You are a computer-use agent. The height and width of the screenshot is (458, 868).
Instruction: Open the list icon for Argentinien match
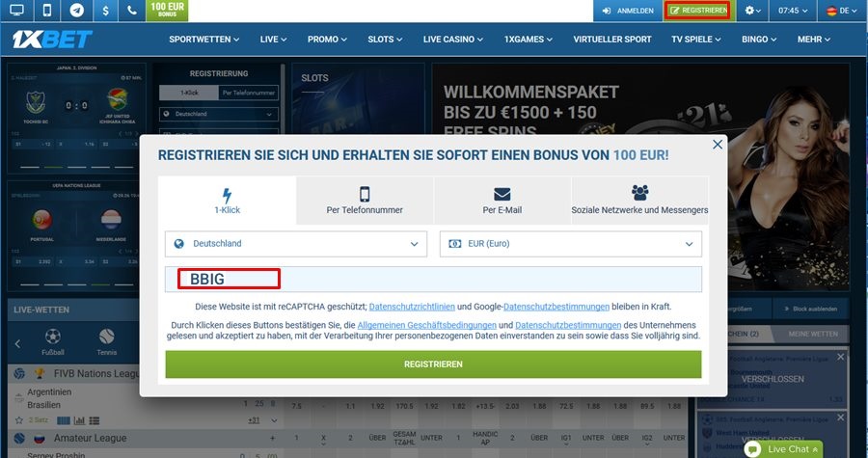coord(95,420)
